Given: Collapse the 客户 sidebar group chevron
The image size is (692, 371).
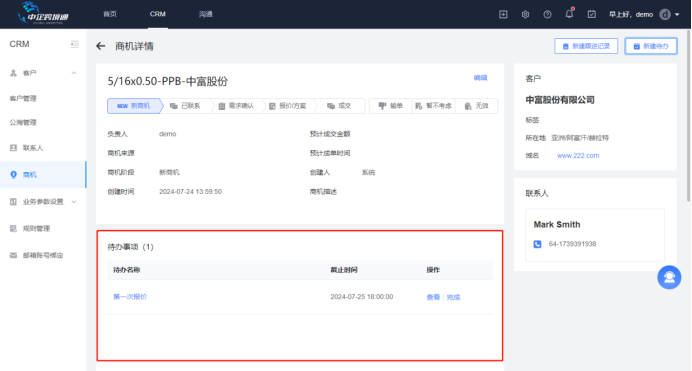Looking at the screenshot, I should point(74,73).
